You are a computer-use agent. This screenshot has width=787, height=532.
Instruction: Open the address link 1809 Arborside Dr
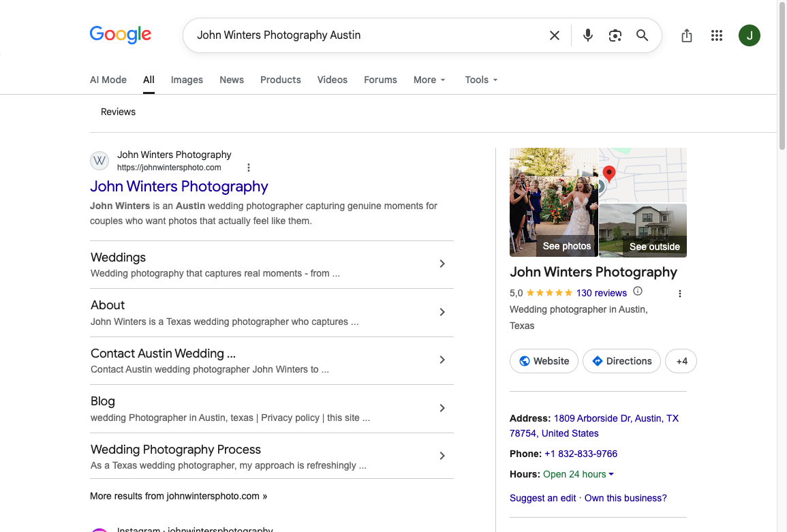click(x=593, y=426)
